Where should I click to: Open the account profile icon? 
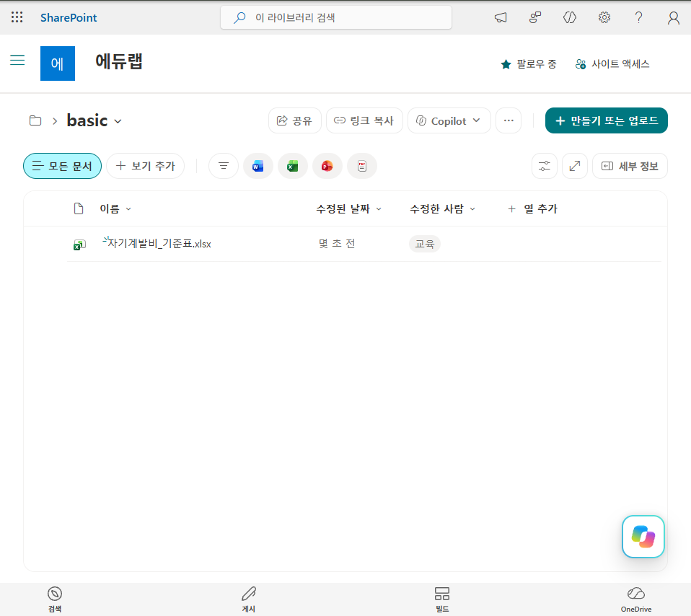coord(674,17)
